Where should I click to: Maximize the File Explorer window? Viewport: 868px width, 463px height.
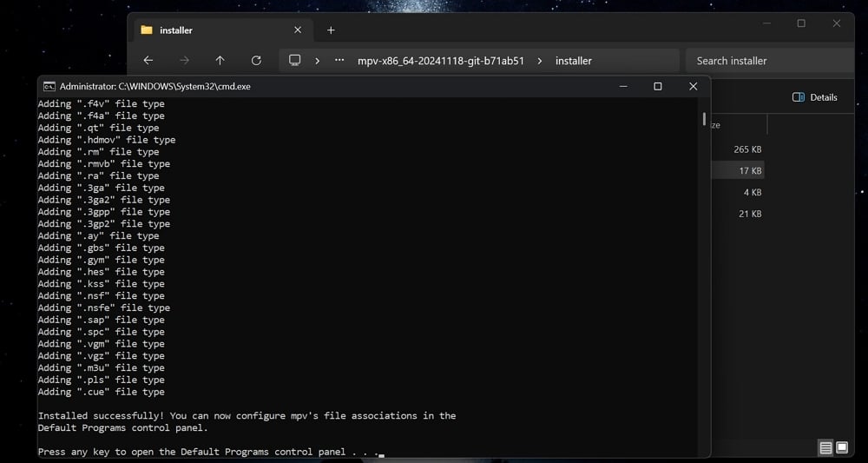point(801,23)
